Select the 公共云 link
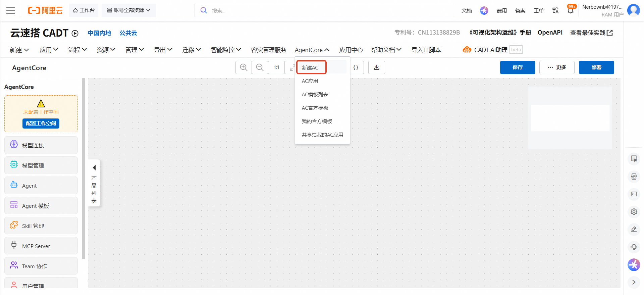The width and height of the screenshot is (644, 295). pyautogui.click(x=128, y=33)
